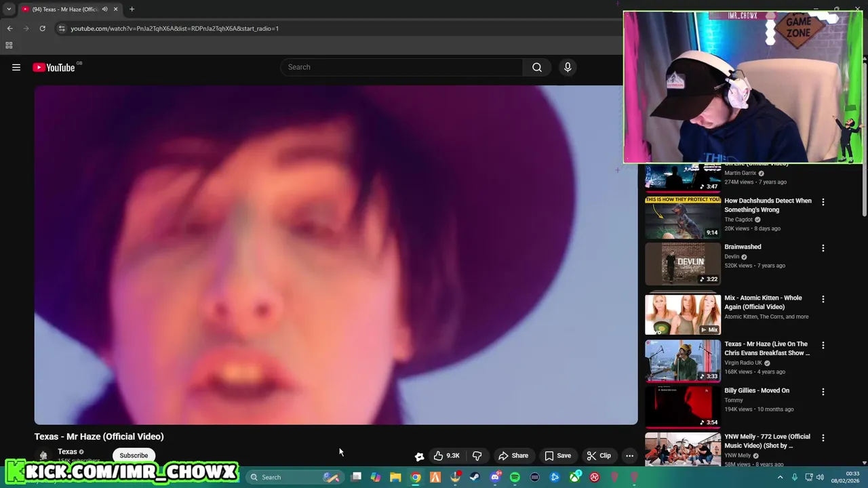Open Steam from the taskbar

coord(475,477)
